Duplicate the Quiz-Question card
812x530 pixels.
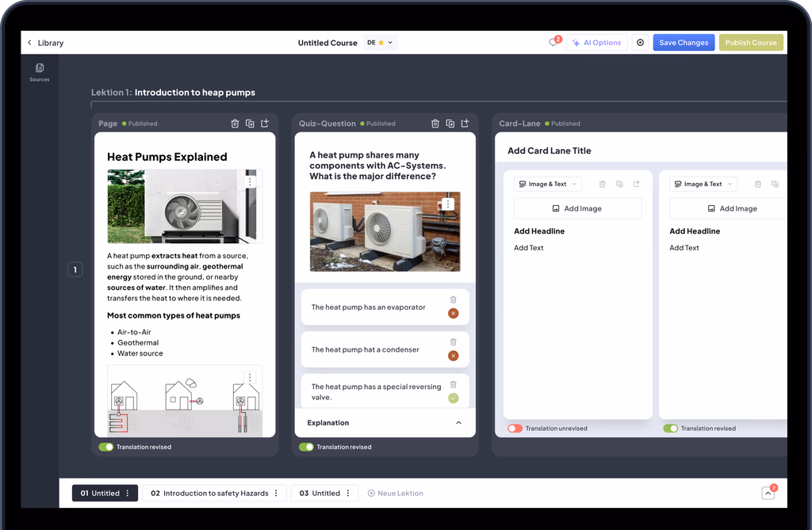[x=450, y=124]
